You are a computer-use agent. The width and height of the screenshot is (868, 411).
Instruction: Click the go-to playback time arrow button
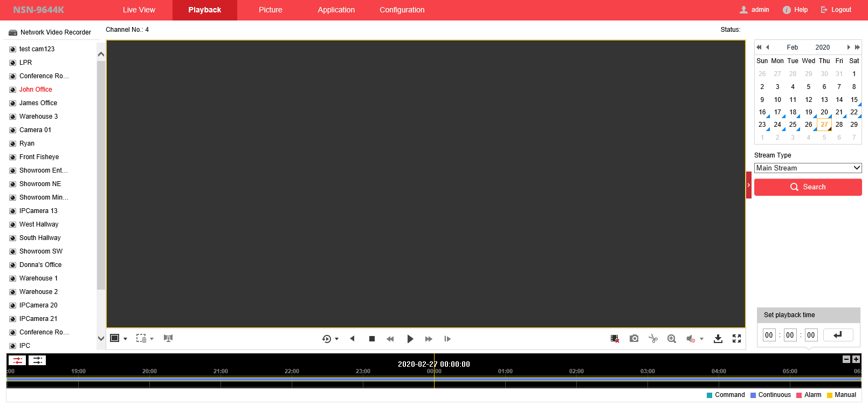point(838,335)
